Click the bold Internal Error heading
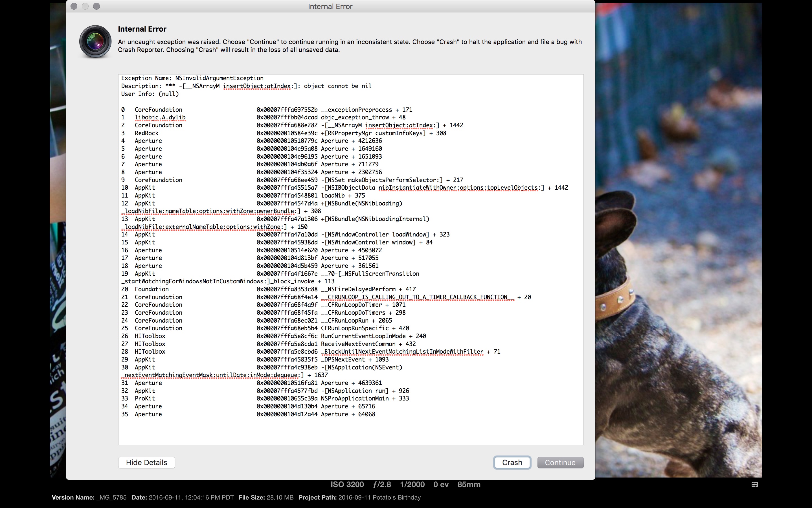 (x=142, y=29)
